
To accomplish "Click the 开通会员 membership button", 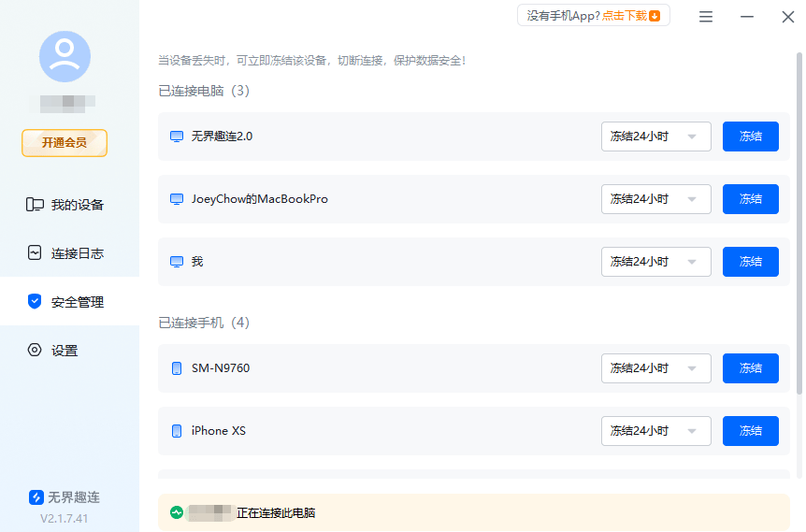I will pos(65,143).
